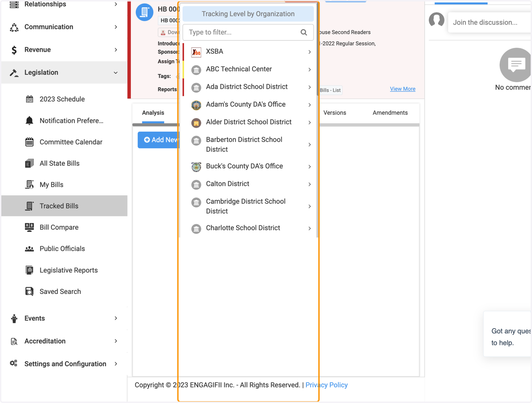Click the View More link
Image resolution: width=532 pixels, height=403 pixels.
tap(403, 89)
